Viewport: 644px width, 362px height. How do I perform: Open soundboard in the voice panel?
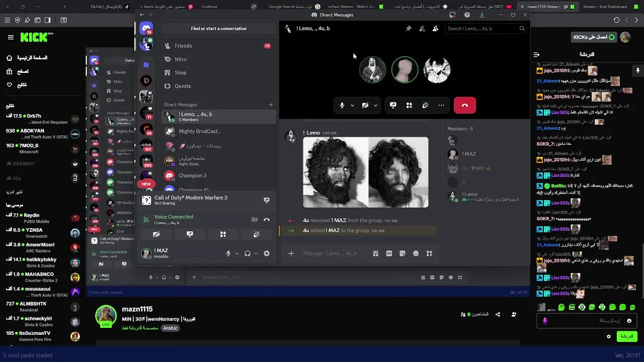click(x=256, y=234)
